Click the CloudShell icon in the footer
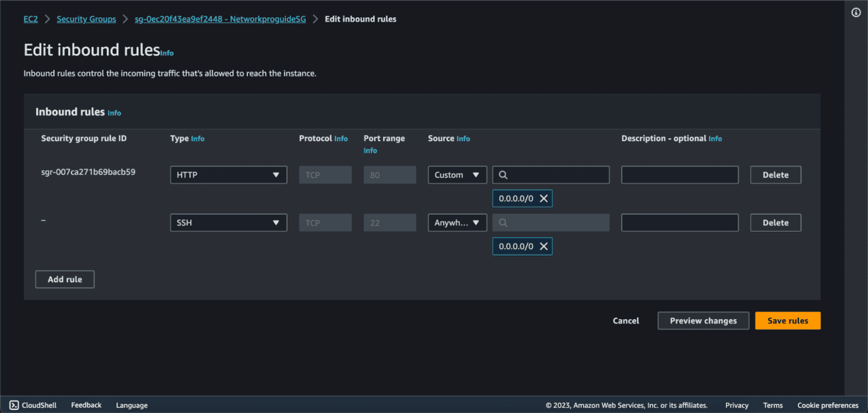868x413 pixels. pyautogui.click(x=14, y=405)
